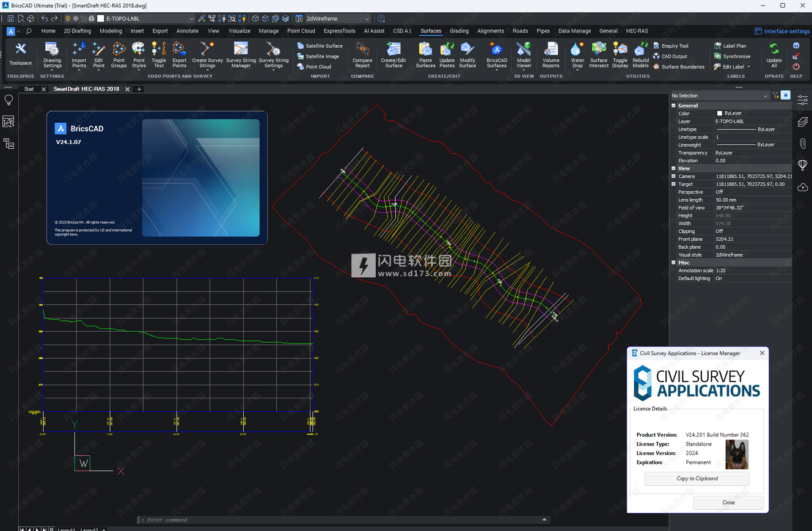Click the Color ByLayer swatch

pyautogui.click(x=719, y=114)
